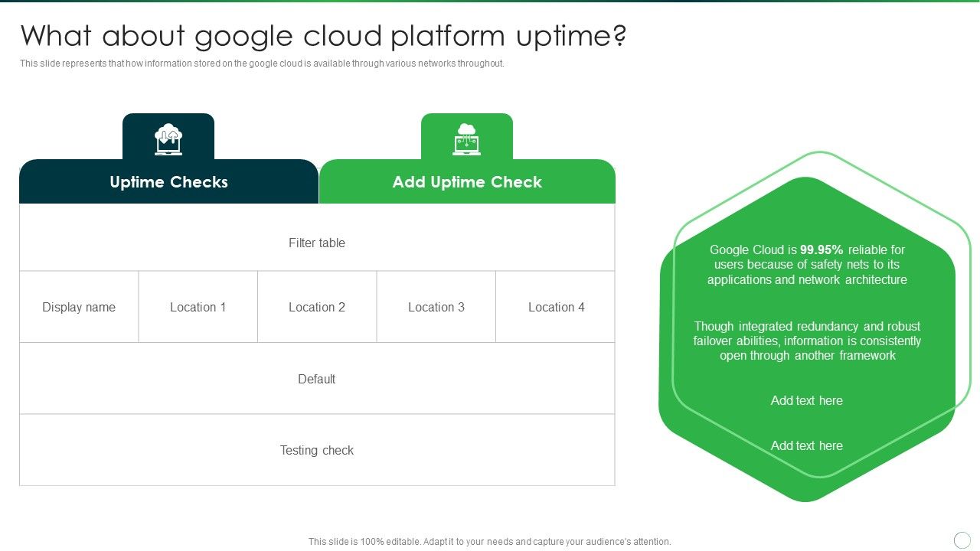
Task: Switch to the Uptime Checks tab
Action: click(x=168, y=182)
